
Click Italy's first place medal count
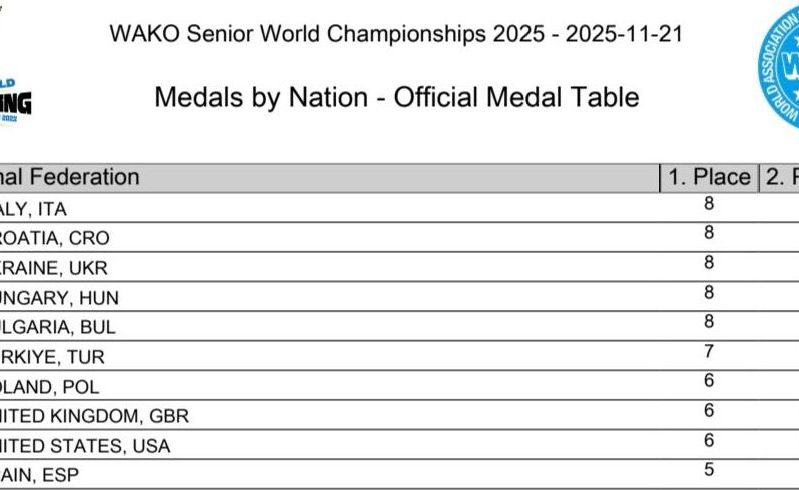point(709,205)
